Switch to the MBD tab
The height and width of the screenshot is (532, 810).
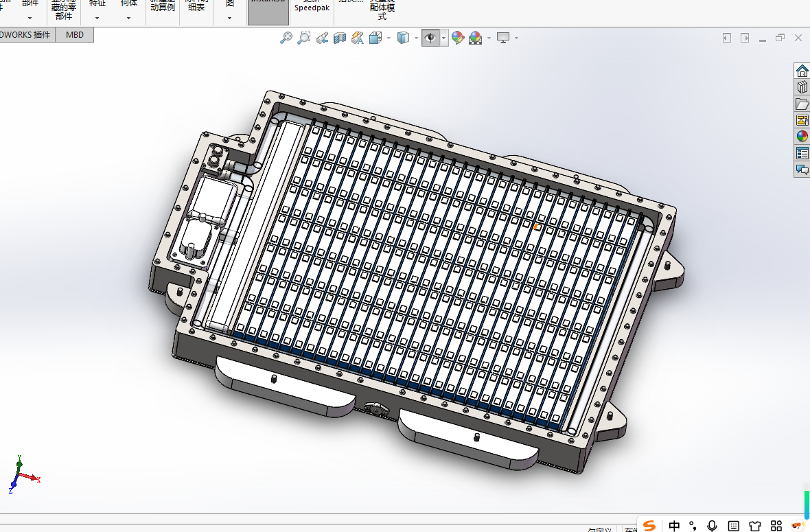pos(74,34)
